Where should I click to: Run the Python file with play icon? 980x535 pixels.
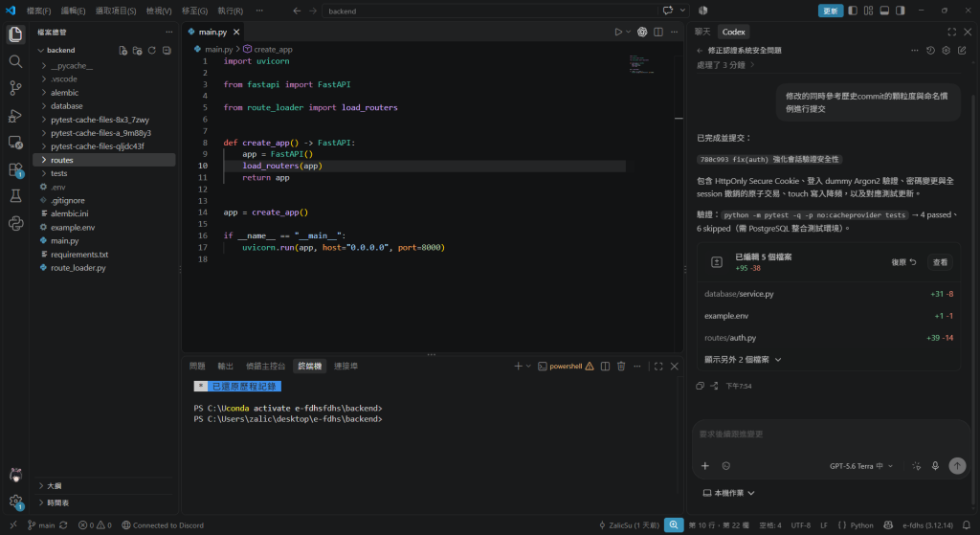618,32
